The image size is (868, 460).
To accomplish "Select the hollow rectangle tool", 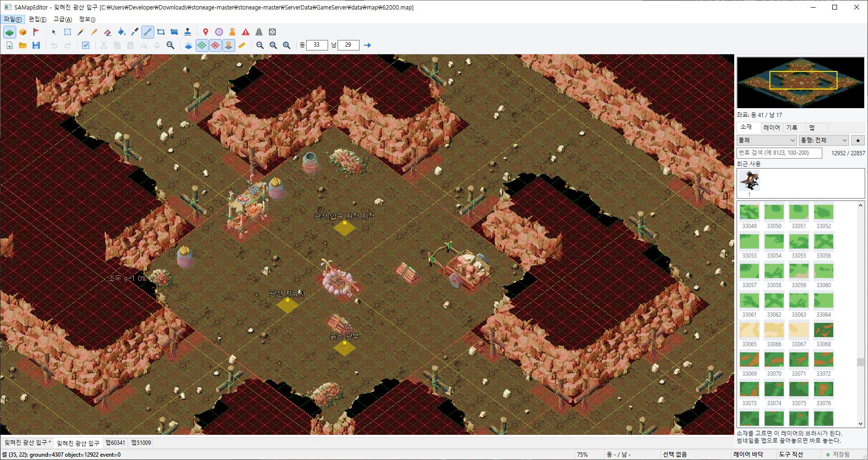I will click(161, 32).
